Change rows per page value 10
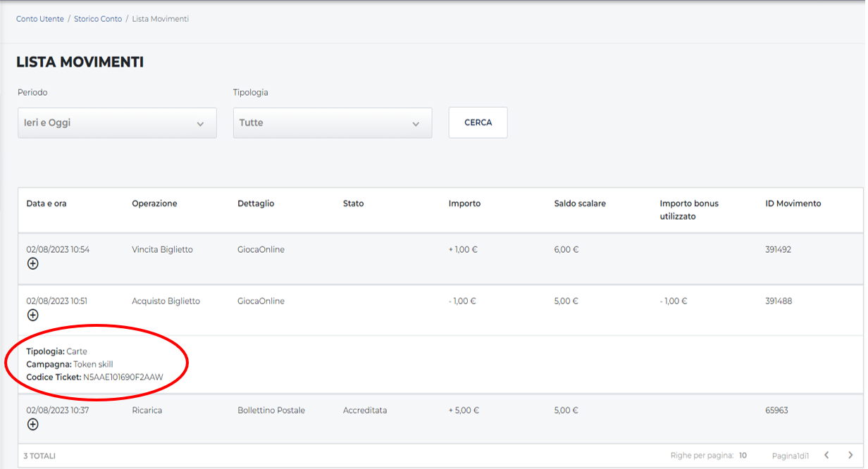 pos(743,456)
